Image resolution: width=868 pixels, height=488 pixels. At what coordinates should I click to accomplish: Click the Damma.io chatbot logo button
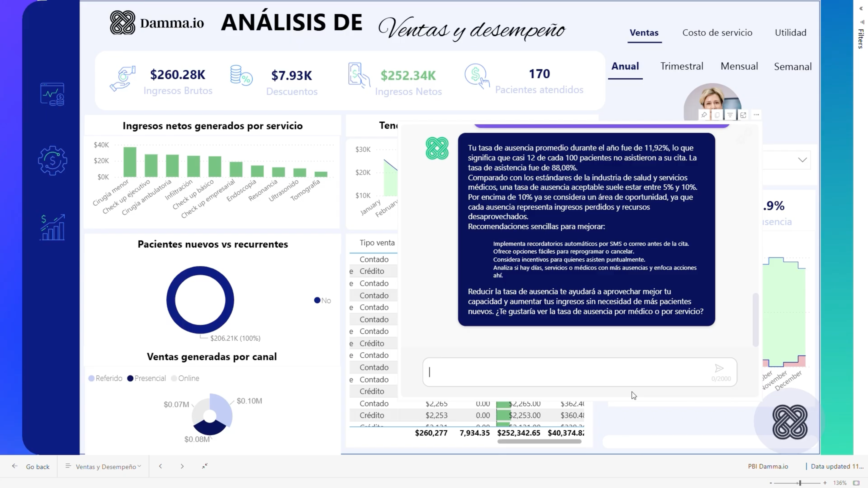pos(790,422)
